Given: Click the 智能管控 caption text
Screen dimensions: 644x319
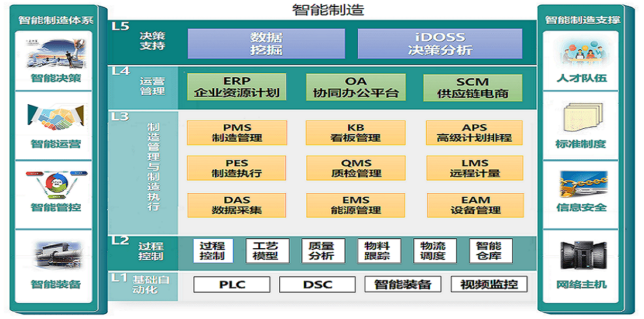Looking at the screenshot, I should (x=56, y=207).
